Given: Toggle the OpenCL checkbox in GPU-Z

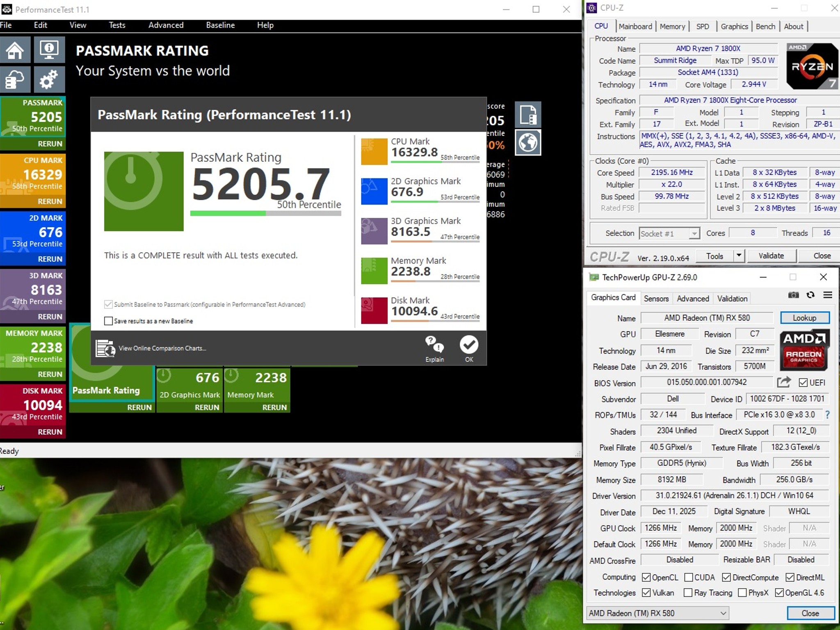Looking at the screenshot, I should coord(646,577).
